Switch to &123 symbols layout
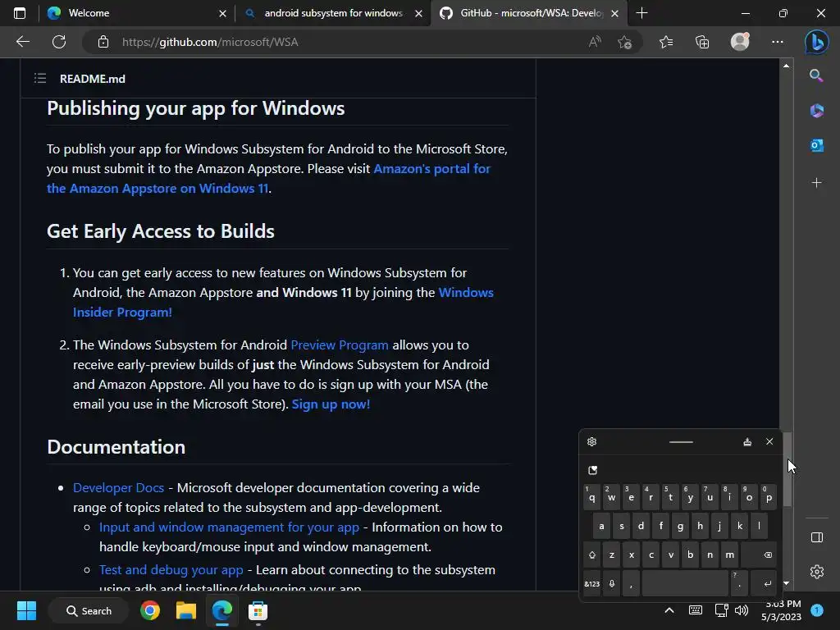 coord(592,583)
